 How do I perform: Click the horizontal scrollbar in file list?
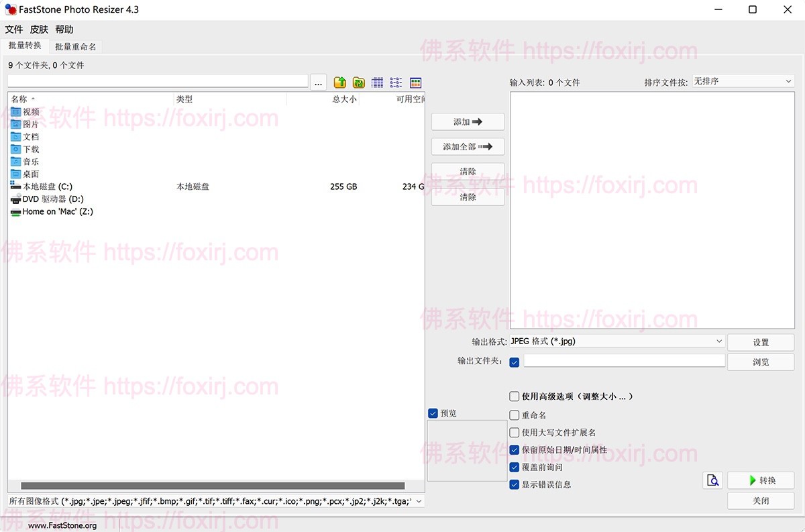[x=213, y=486]
